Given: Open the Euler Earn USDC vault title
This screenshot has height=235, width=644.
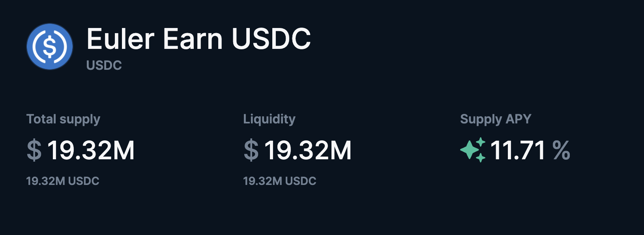Looking at the screenshot, I should pyautogui.click(x=199, y=39).
